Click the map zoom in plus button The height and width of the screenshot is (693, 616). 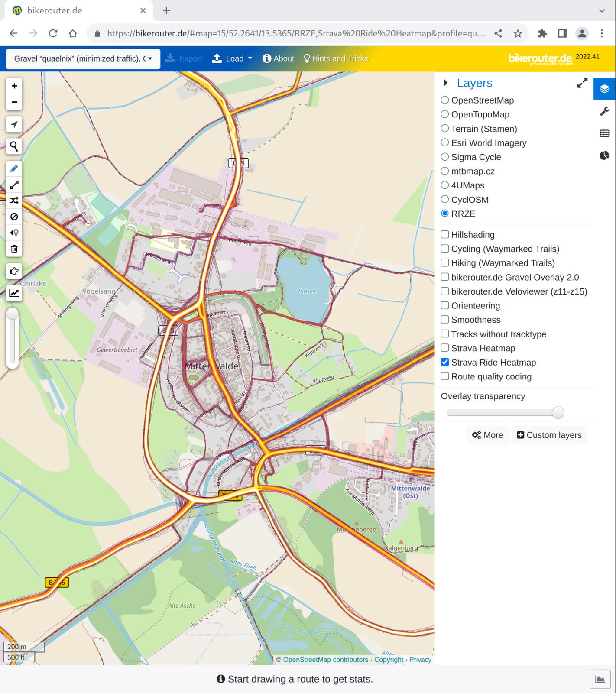point(14,86)
